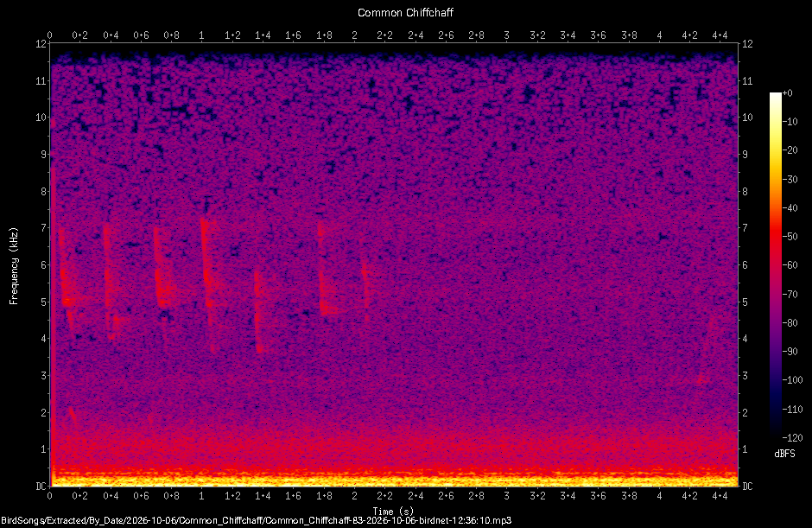
Task: Click the "-100" color scale label
Action: point(792,380)
